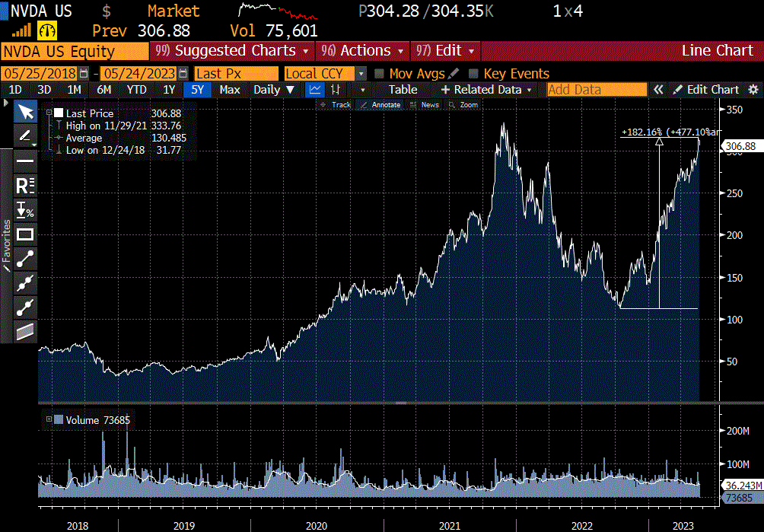Image resolution: width=764 pixels, height=532 pixels.
Task: Open calendar for end date 05/24/2023
Action: coord(183,74)
